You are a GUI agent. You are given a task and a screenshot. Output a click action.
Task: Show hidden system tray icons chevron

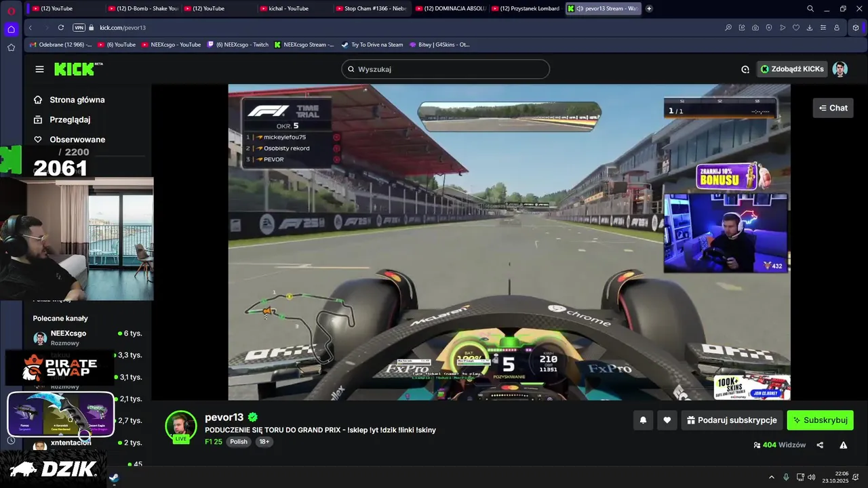point(771,477)
